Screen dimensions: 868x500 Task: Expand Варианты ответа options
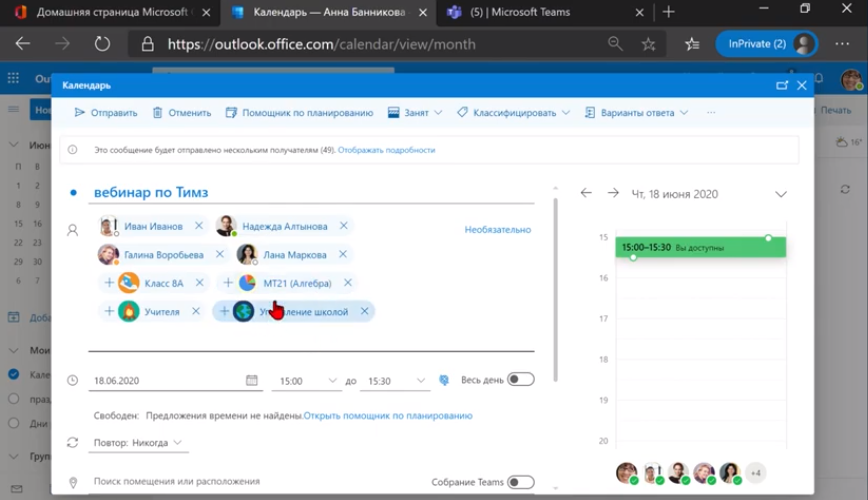pyautogui.click(x=637, y=112)
